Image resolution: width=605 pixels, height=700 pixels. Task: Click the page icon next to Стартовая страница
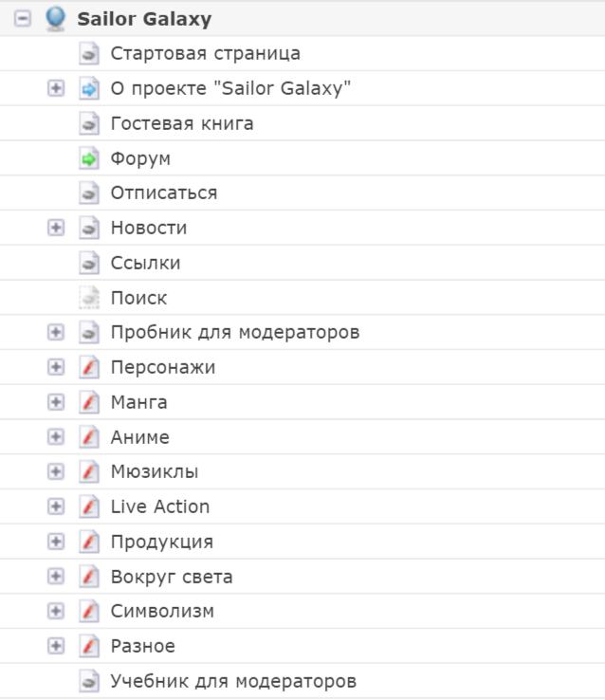pyautogui.click(x=89, y=54)
